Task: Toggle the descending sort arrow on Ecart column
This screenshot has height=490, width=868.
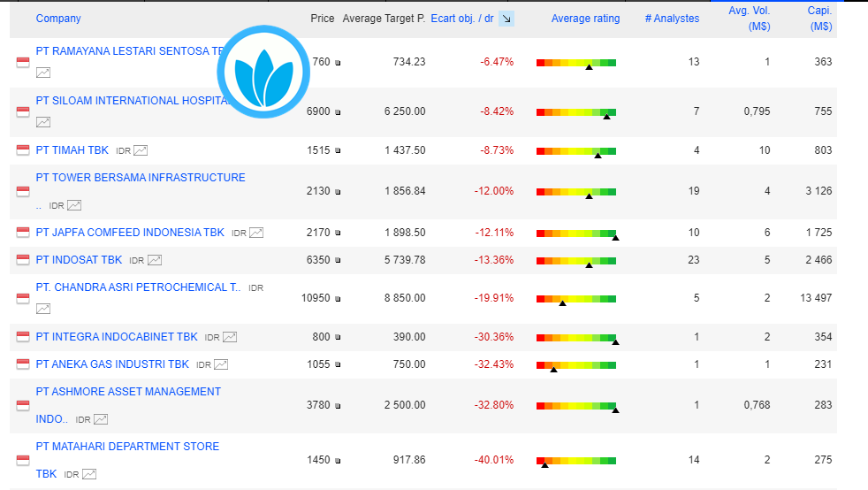Action: coord(506,19)
